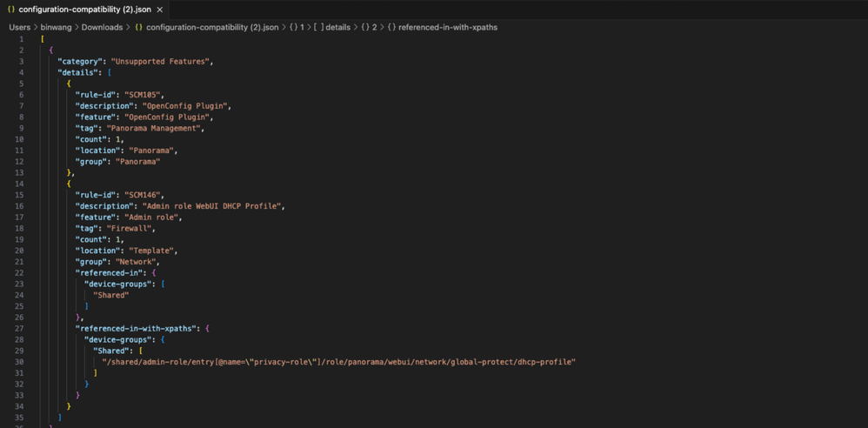The image size is (868, 428).
Task: Open referenced-in-with-xpaths breadcrumb segment
Action: (x=443, y=27)
